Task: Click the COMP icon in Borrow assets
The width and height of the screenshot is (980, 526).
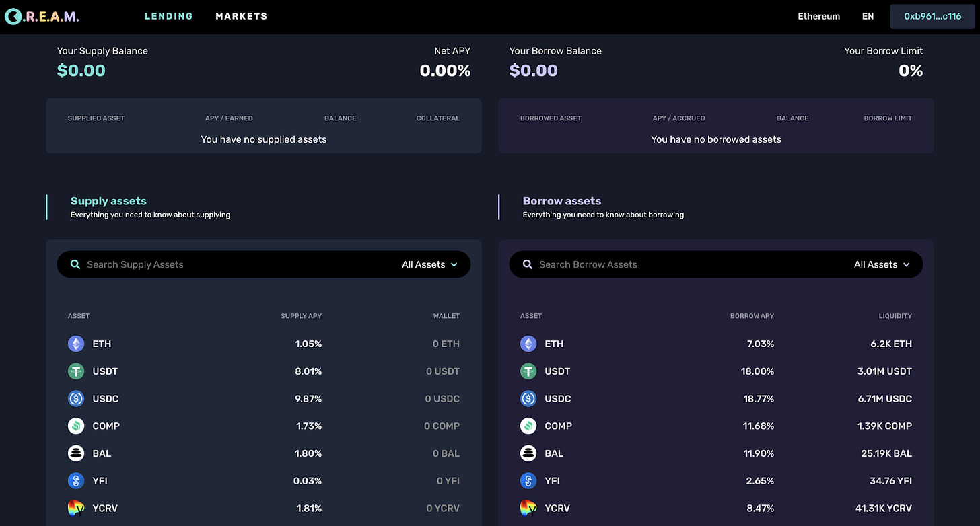Action: 528,426
